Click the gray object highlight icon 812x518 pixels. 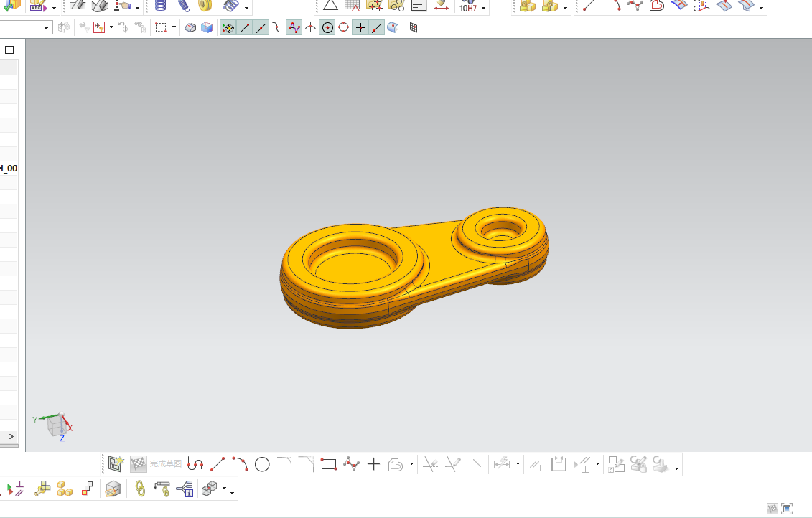(190, 27)
